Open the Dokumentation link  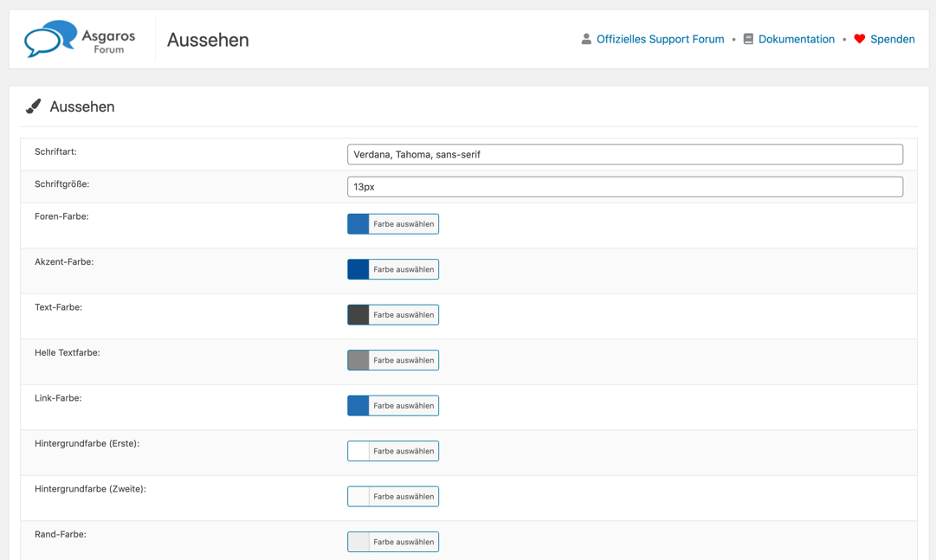(x=797, y=39)
